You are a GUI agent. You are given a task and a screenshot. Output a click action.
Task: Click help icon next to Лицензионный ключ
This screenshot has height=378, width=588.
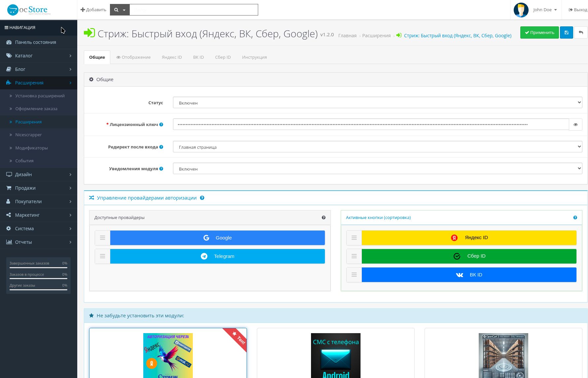[x=161, y=125]
